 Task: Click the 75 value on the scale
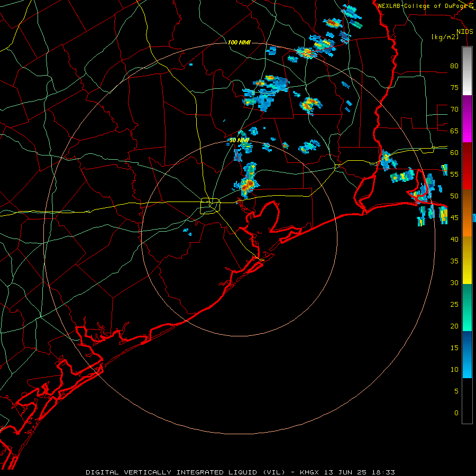tap(454, 87)
